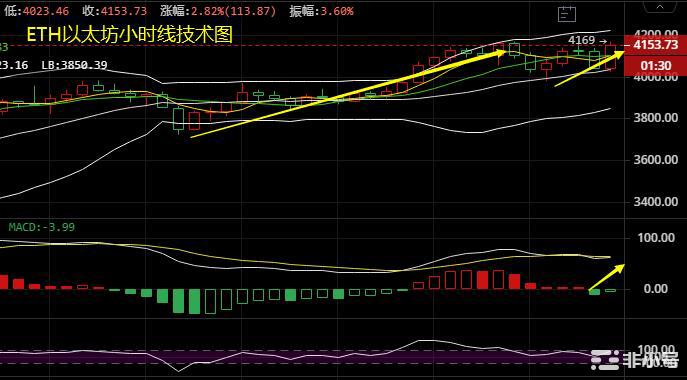The image size is (687, 380).
Task: Select the 收 4153.73 closing price text
Action: (x=114, y=11)
